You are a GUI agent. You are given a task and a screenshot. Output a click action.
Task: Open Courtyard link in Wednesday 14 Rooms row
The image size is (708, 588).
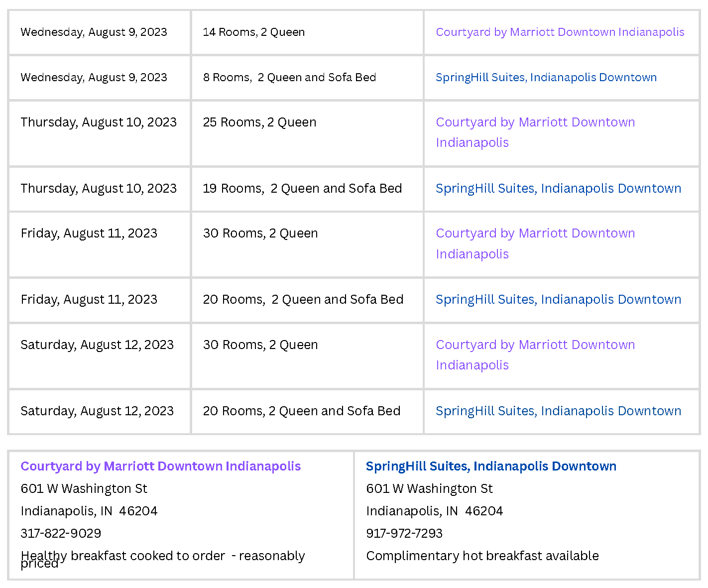pos(560,32)
